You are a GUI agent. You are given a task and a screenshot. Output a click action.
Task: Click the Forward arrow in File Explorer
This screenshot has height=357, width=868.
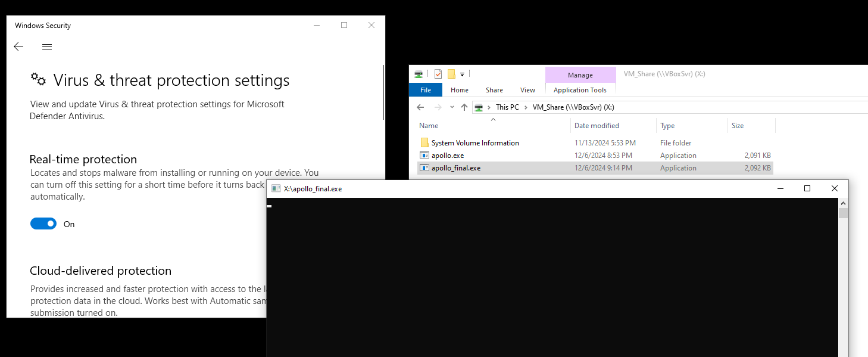pyautogui.click(x=438, y=107)
